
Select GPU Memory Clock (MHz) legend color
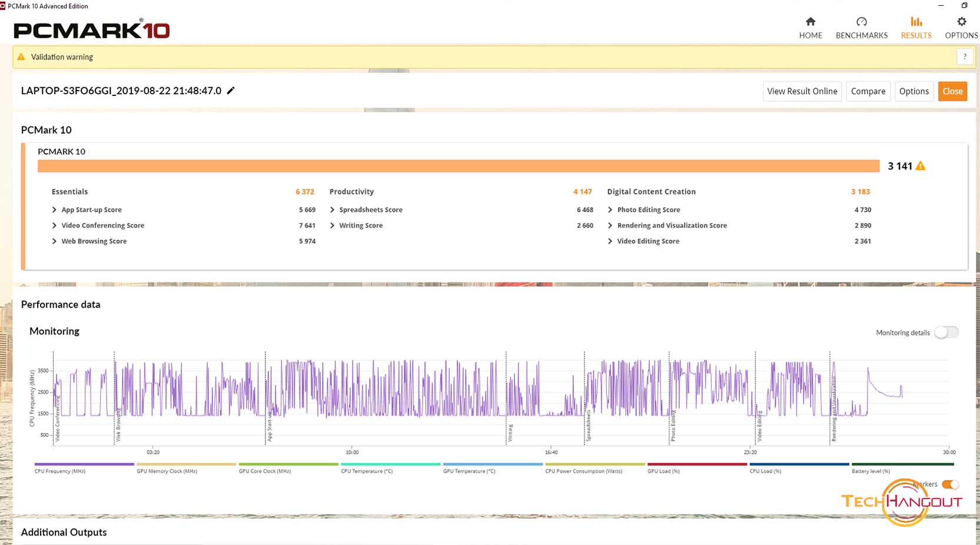[x=187, y=464]
